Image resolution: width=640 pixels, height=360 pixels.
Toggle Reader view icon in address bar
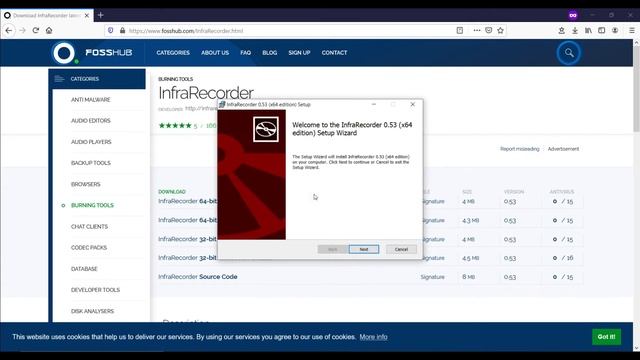460,31
